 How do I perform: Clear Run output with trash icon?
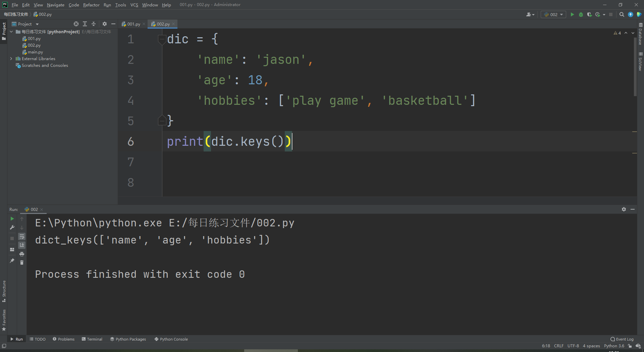point(22,262)
